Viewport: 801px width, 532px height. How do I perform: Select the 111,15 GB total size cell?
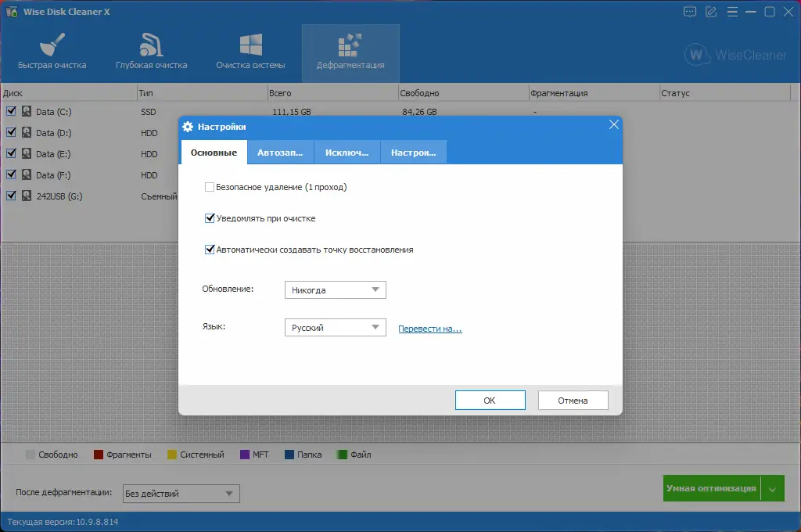tap(292, 111)
